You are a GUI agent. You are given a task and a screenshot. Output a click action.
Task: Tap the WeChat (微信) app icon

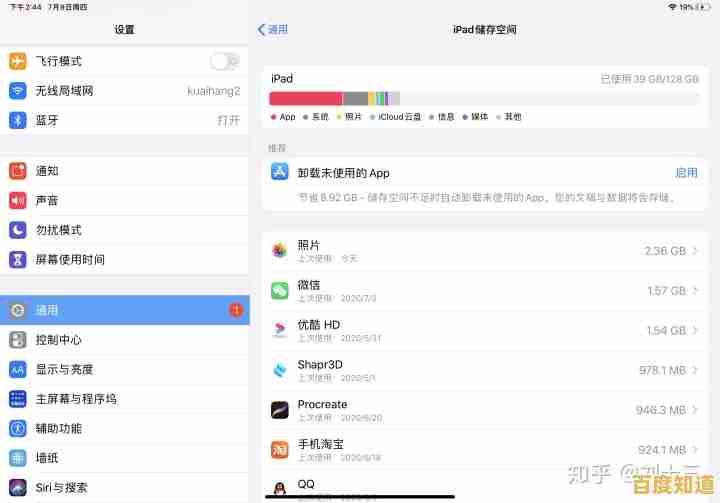280,291
